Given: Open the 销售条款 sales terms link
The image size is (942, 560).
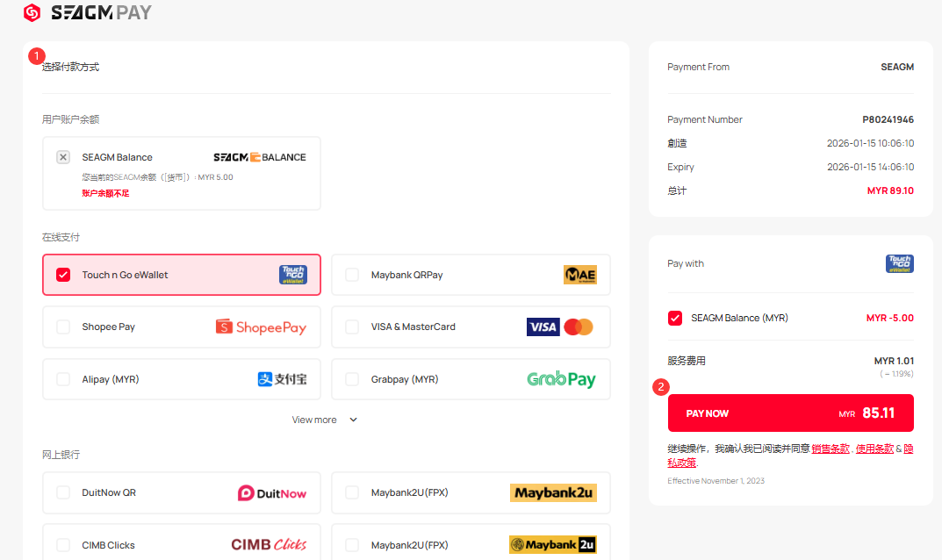Looking at the screenshot, I should click(831, 449).
